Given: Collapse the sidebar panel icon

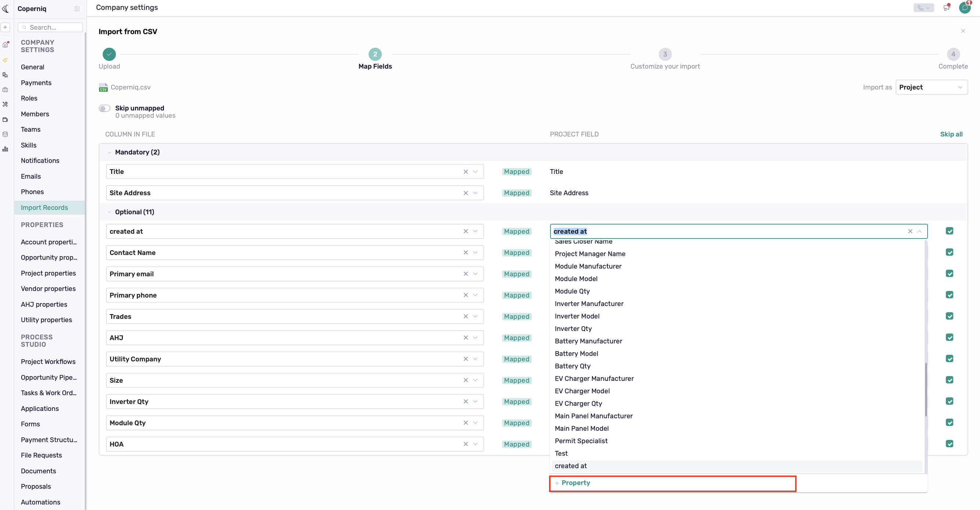Looking at the screenshot, I should point(77,9).
